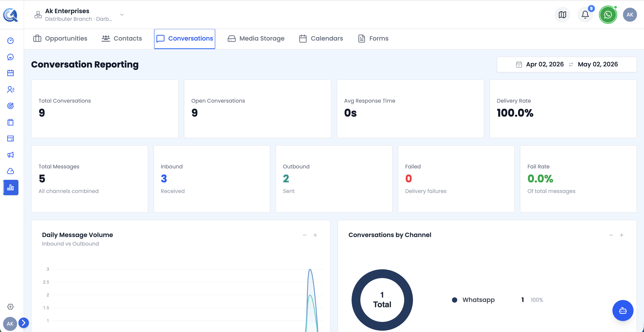Click the 100% share in channel legend
This screenshot has width=644, height=332.
pyautogui.click(x=537, y=300)
